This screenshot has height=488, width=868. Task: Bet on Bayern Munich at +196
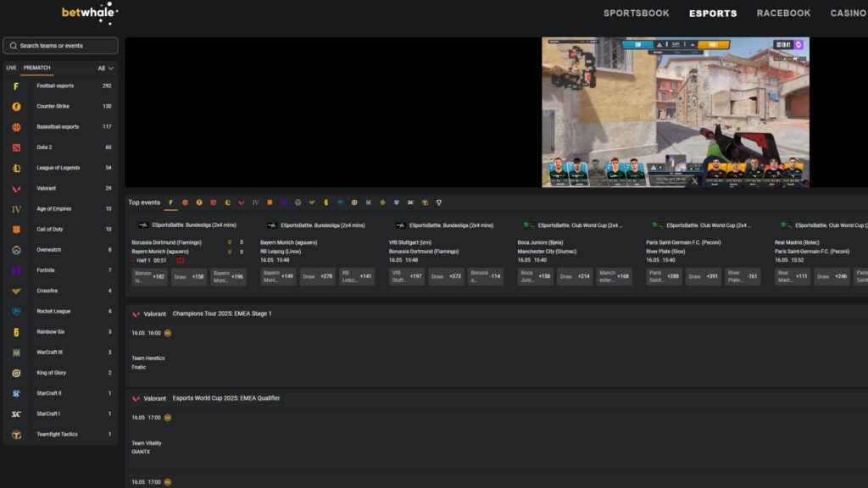(x=228, y=277)
